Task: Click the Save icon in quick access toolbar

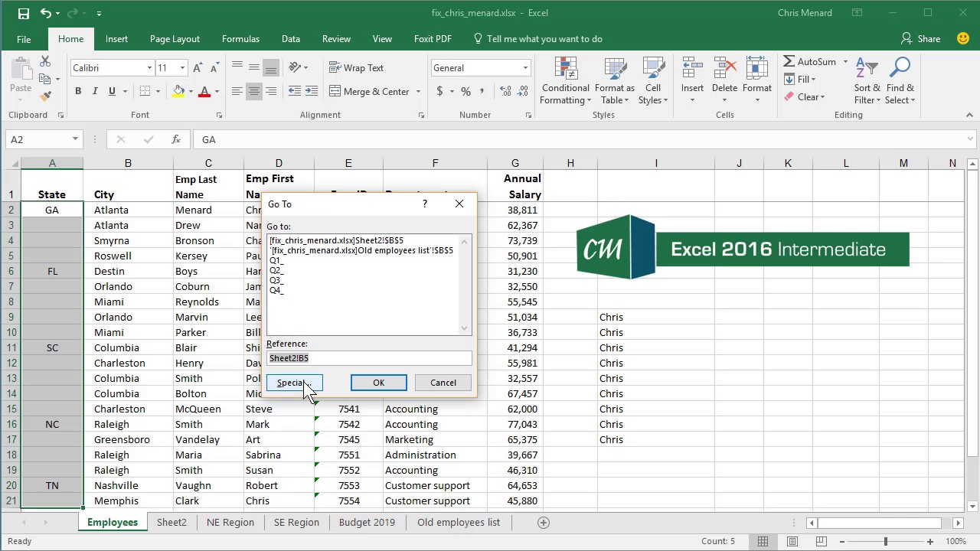Action: click(23, 13)
